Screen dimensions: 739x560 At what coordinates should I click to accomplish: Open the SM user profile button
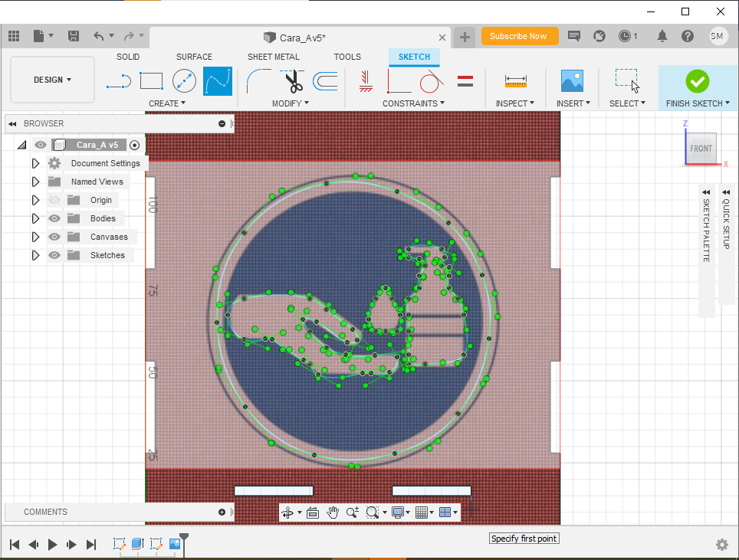pos(718,36)
